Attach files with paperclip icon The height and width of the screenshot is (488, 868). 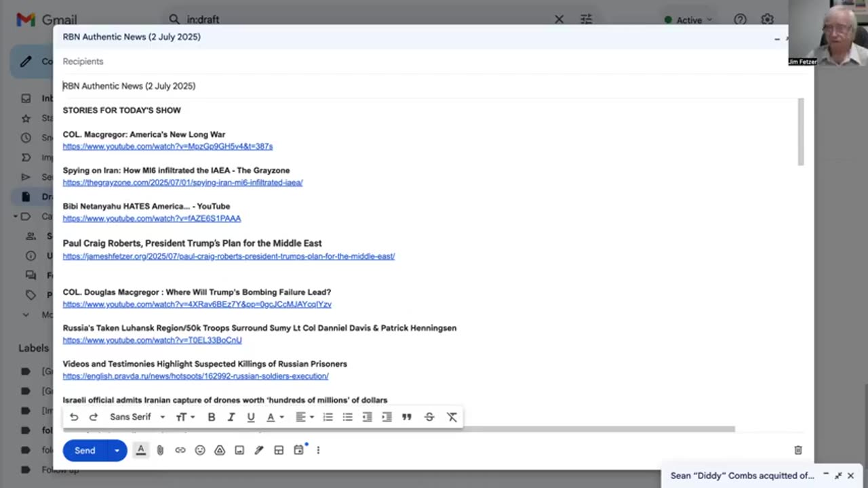160,450
